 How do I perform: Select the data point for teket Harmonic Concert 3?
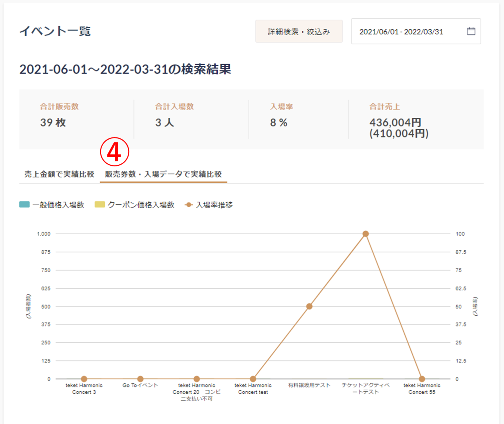pos(84,379)
